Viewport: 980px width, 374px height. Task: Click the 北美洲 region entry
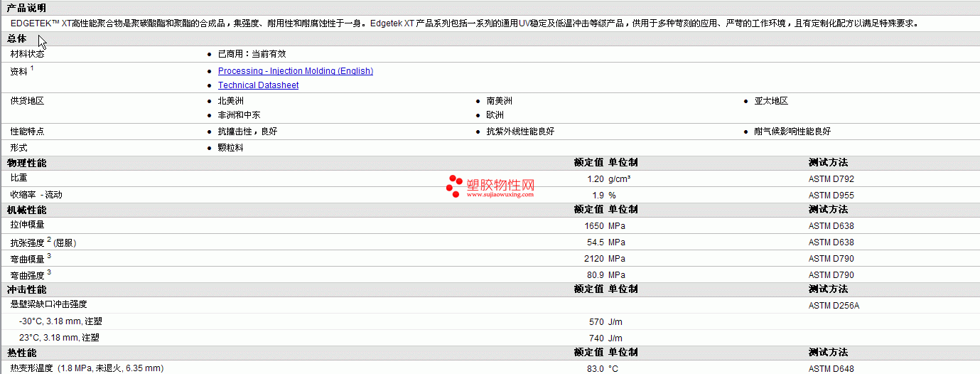(231, 101)
